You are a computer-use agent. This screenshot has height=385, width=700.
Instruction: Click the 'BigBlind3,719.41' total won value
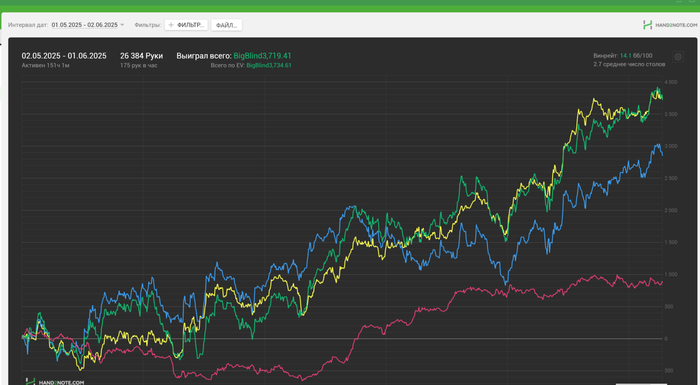(262, 56)
